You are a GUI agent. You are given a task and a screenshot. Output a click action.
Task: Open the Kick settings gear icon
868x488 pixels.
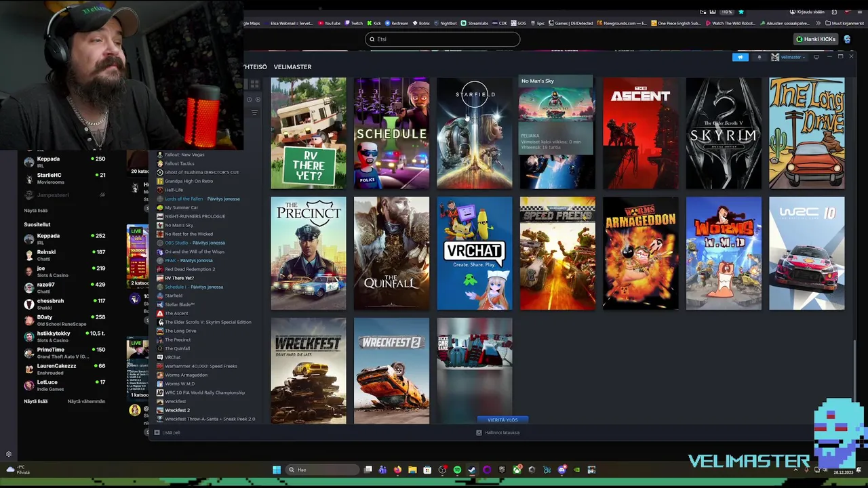pos(9,454)
